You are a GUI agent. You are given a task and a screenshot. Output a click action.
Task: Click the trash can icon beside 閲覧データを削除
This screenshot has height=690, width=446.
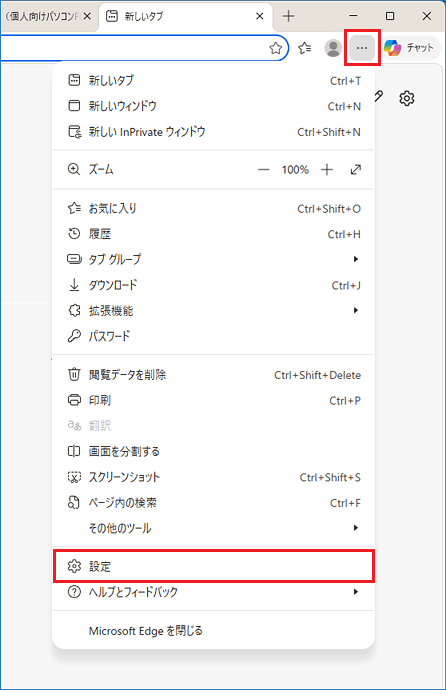(x=74, y=374)
